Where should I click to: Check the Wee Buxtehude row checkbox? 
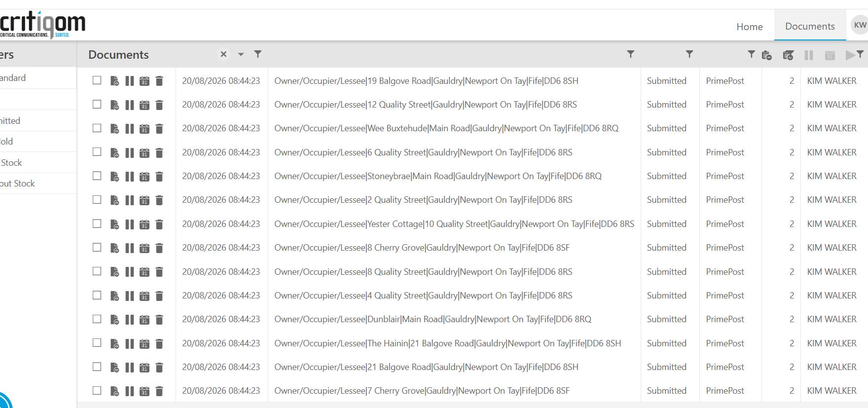point(97,128)
